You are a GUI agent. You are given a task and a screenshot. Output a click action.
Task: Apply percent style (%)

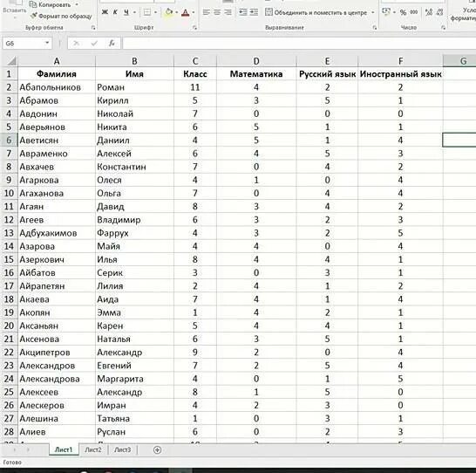403,12
